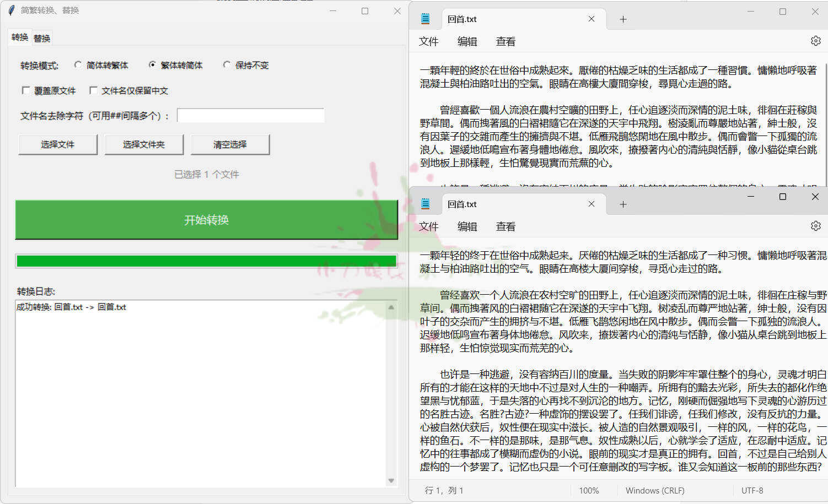Select the 保持不变 radio option
This screenshot has width=828, height=504.
pos(227,64)
